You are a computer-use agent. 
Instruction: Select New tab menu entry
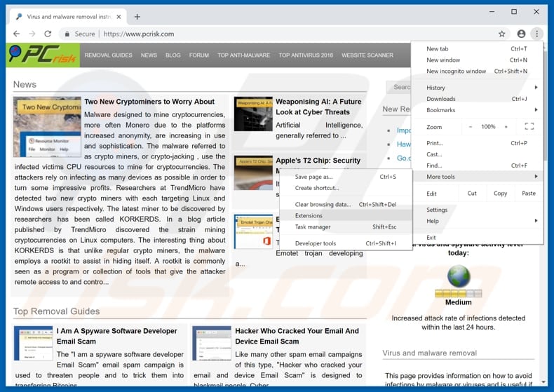[477, 48]
